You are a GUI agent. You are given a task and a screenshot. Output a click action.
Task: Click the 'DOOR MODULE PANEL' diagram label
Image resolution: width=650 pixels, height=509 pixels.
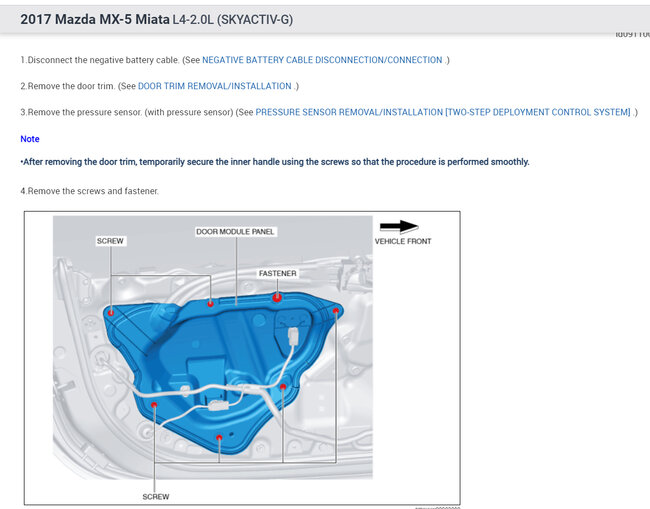235,232
